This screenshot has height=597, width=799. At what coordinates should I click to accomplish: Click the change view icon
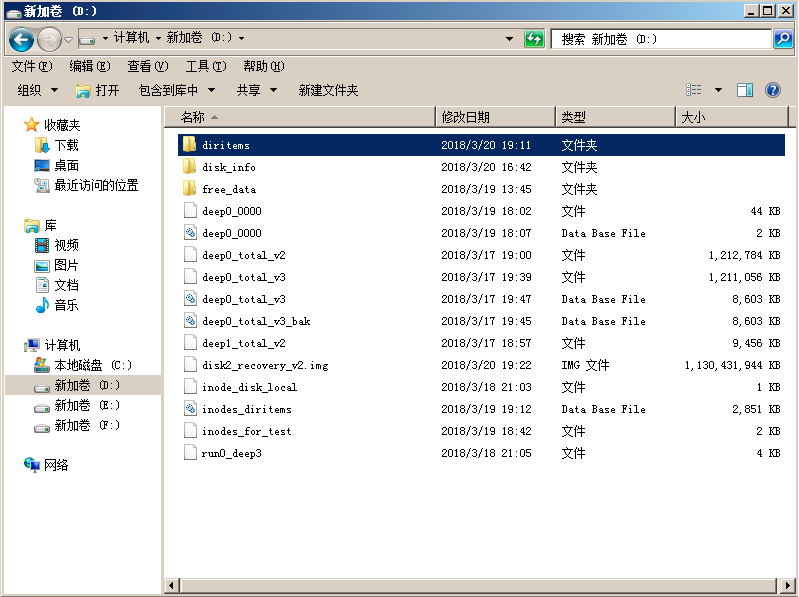[x=694, y=90]
